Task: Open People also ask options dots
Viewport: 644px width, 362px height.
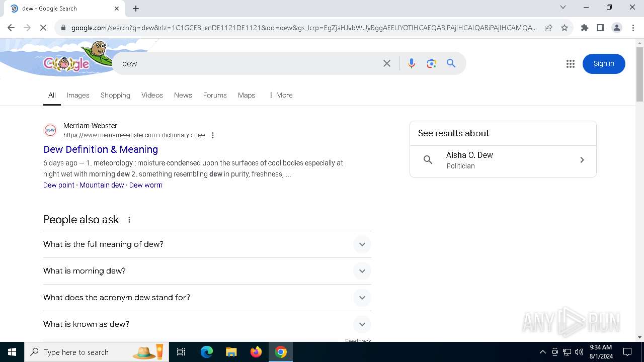Action: [x=129, y=220]
